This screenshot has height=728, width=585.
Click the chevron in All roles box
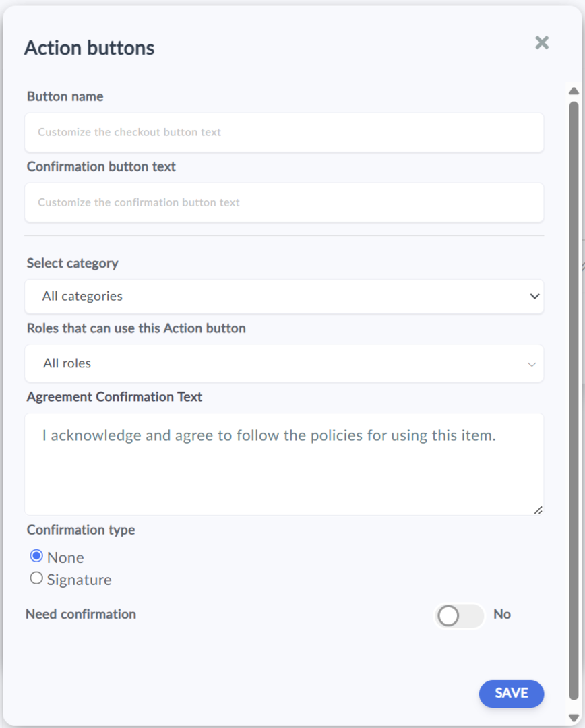[532, 364]
